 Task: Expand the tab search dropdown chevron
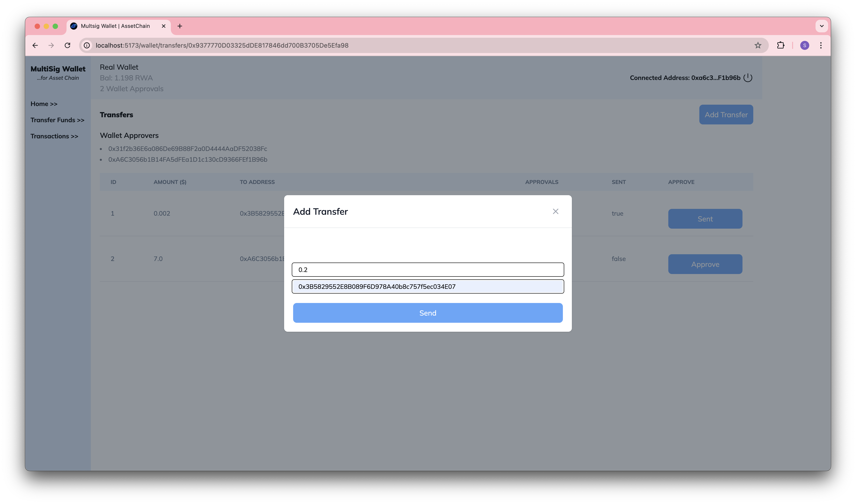click(x=821, y=26)
